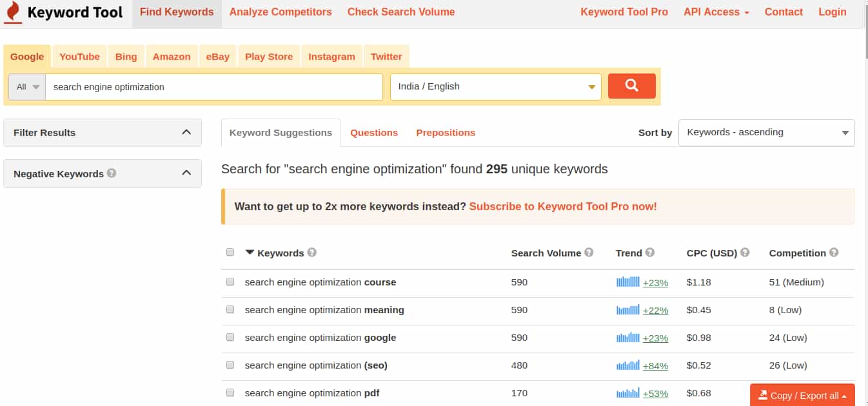Click trend bar chart for course keyword
The height and width of the screenshot is (406, 868).
point(628,282)
